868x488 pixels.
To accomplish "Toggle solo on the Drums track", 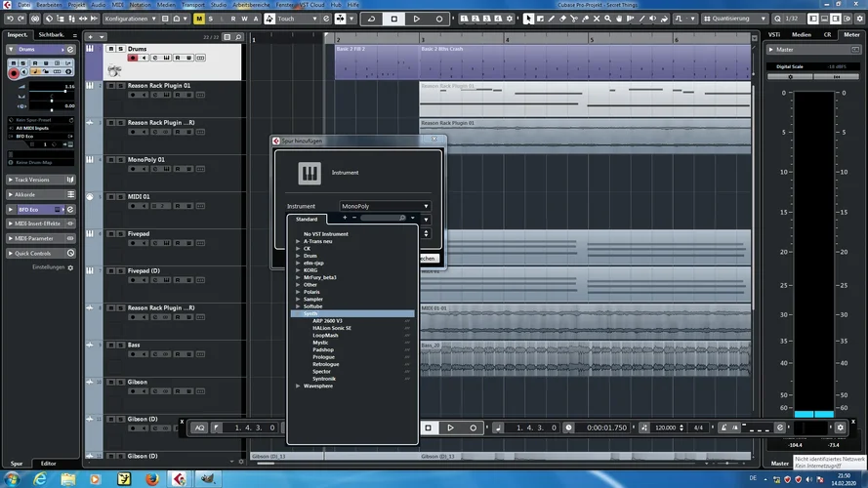I will click(x=119, y=49).
